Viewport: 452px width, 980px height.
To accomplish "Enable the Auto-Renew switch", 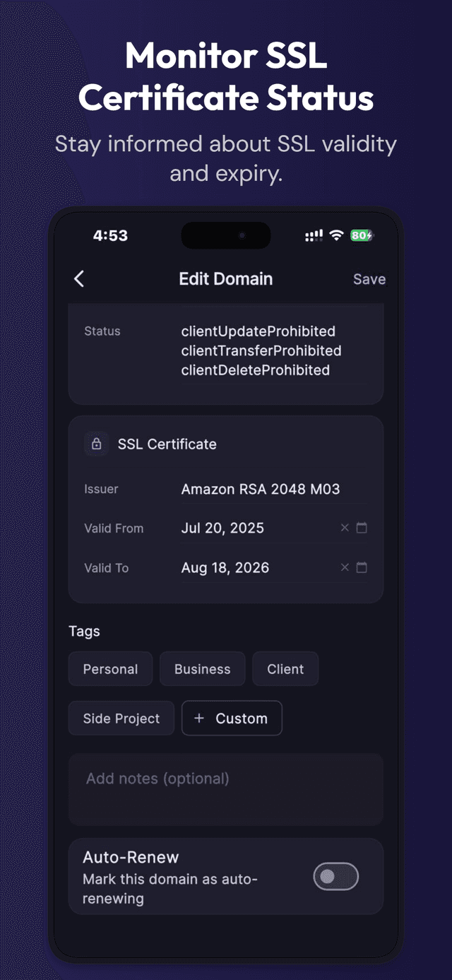I will [335, 877].
